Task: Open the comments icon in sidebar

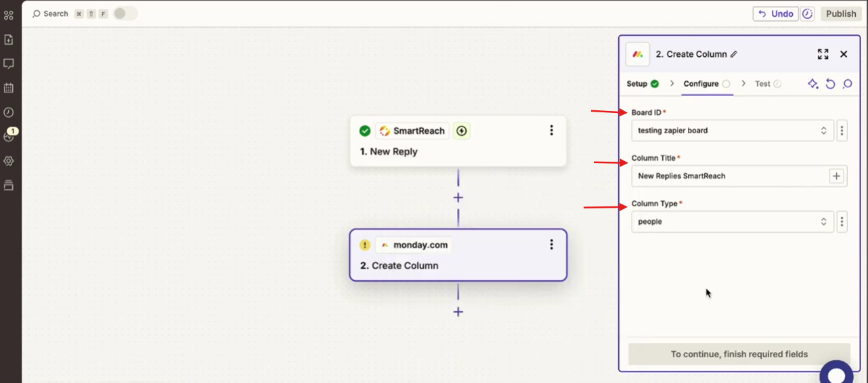Action: (x=9, y=64)
